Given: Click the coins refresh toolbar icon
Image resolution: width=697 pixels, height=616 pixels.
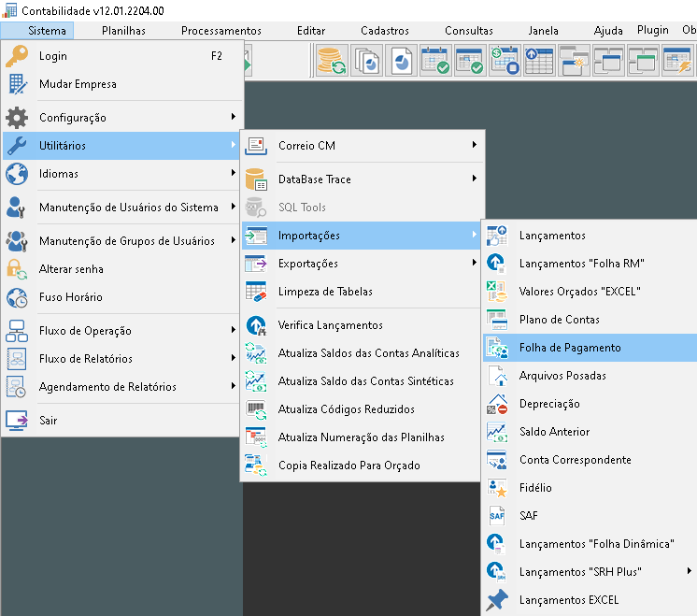Looking at the screenshot, I should [332, 61].
